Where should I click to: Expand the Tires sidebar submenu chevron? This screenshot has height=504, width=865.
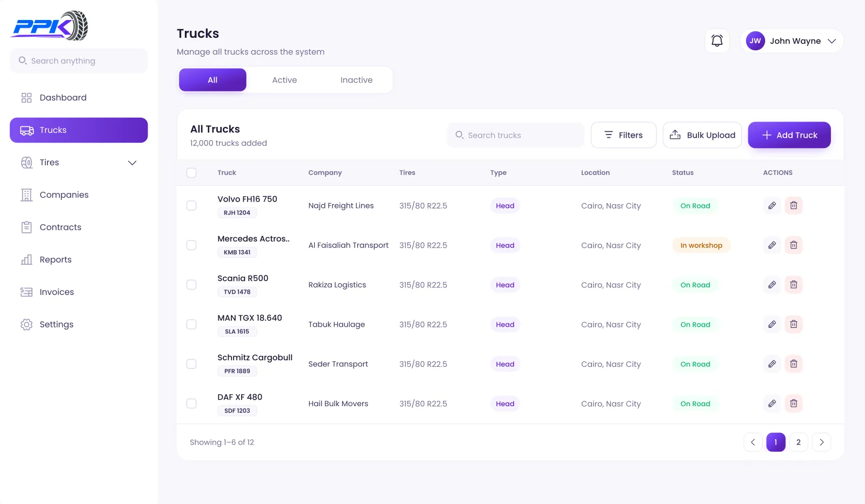(132, 163)
